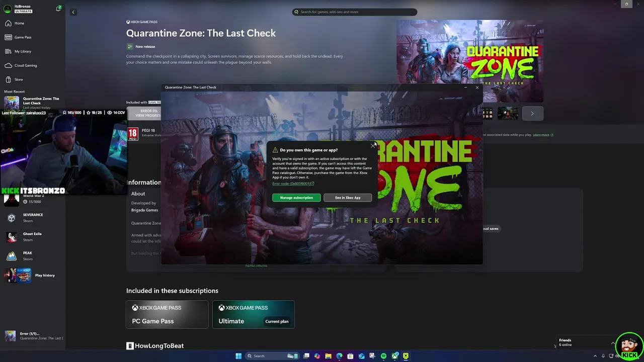Click See in Xbox App button
The height and width of the screenshot is (362, 644).
(348, 198)
